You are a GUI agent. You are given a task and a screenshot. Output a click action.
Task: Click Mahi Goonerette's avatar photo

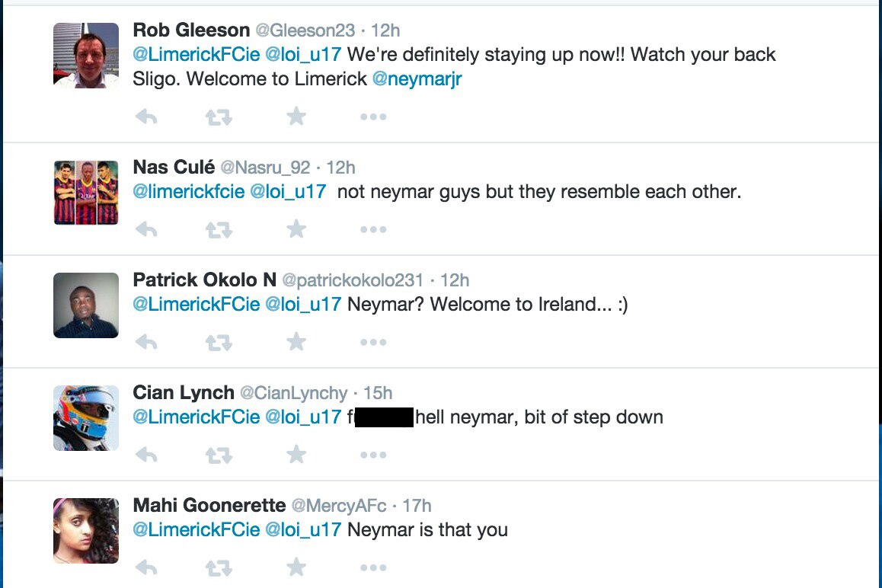coord(86,530)
